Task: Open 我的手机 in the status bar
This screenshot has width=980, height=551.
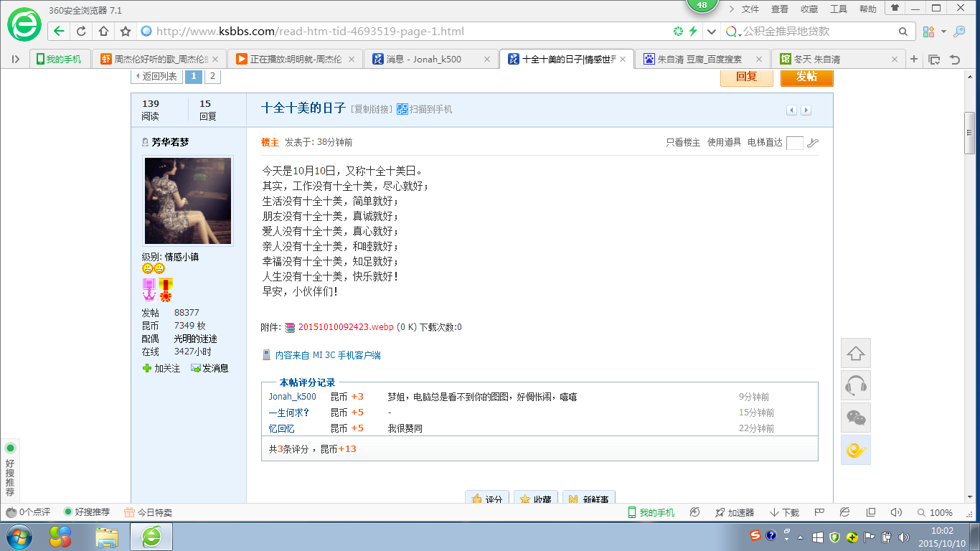Action: tap(651, 512)
